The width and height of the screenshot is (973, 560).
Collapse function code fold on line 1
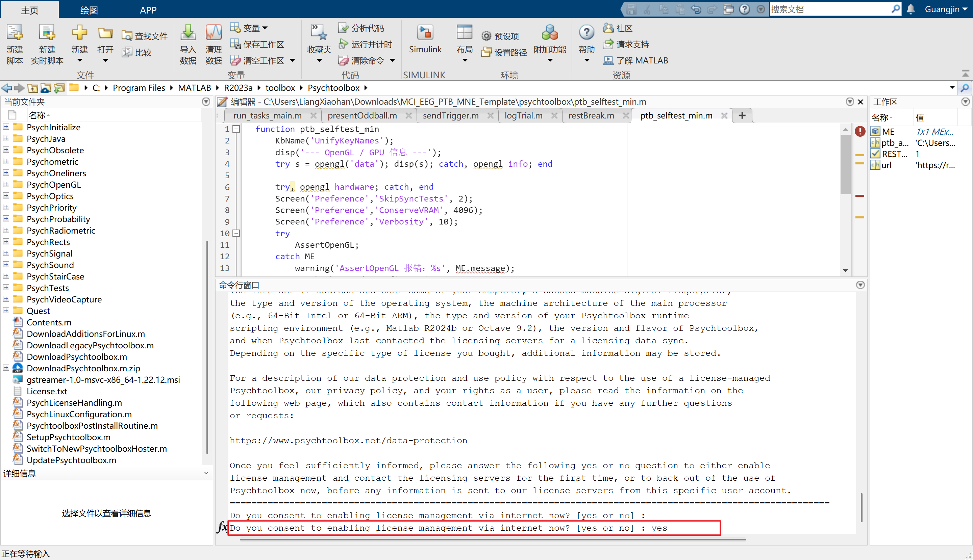[x=236, y=129]
